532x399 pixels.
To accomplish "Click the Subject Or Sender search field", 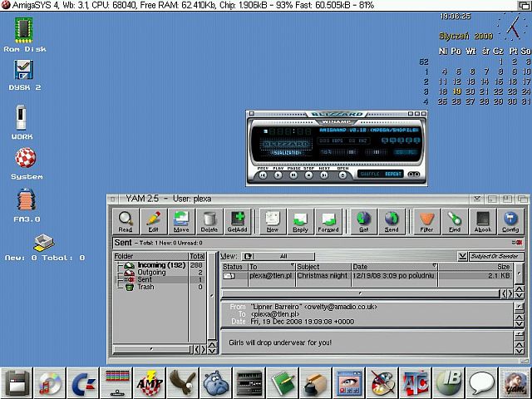I will pos(496,256).
